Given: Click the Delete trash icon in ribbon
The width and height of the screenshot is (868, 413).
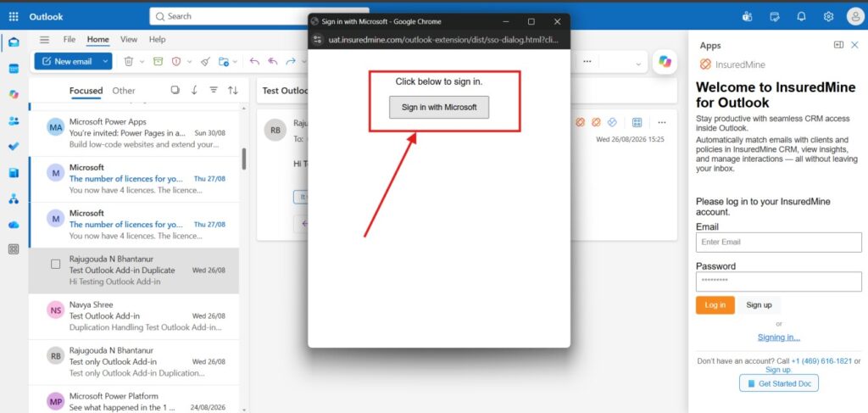Looking at the screenshot, I should pyautogui.click(x=129, y=61).
